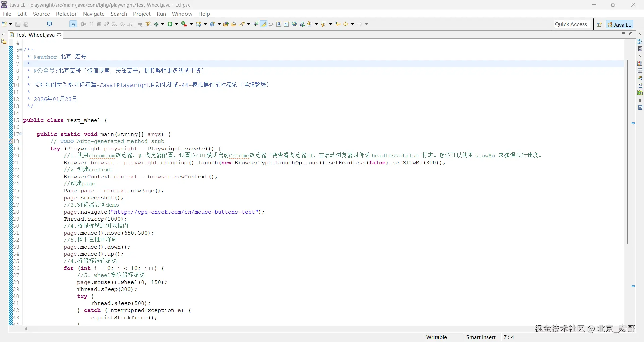Open the Search menu
The image size is (644, 342).
coord(119,14)
